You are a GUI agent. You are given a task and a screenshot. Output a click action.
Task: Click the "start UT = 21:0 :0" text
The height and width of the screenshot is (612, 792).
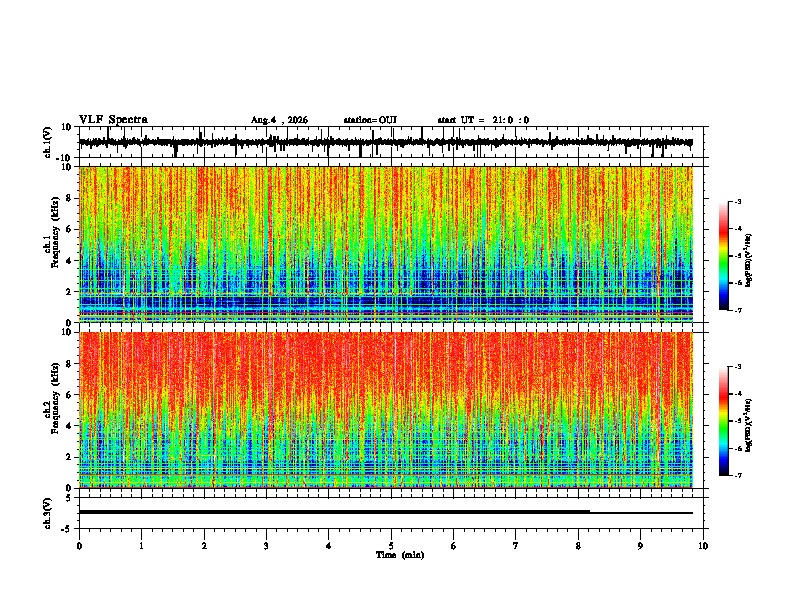(483, 120)
